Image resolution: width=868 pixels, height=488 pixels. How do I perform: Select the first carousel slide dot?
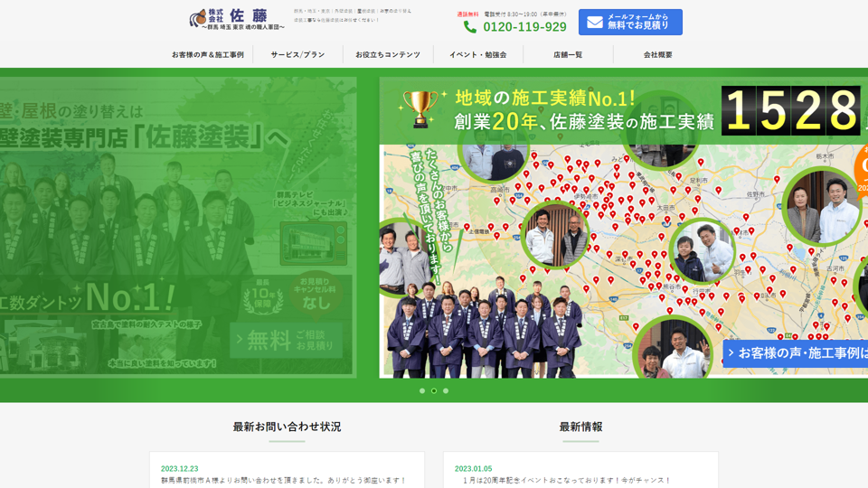422,391
